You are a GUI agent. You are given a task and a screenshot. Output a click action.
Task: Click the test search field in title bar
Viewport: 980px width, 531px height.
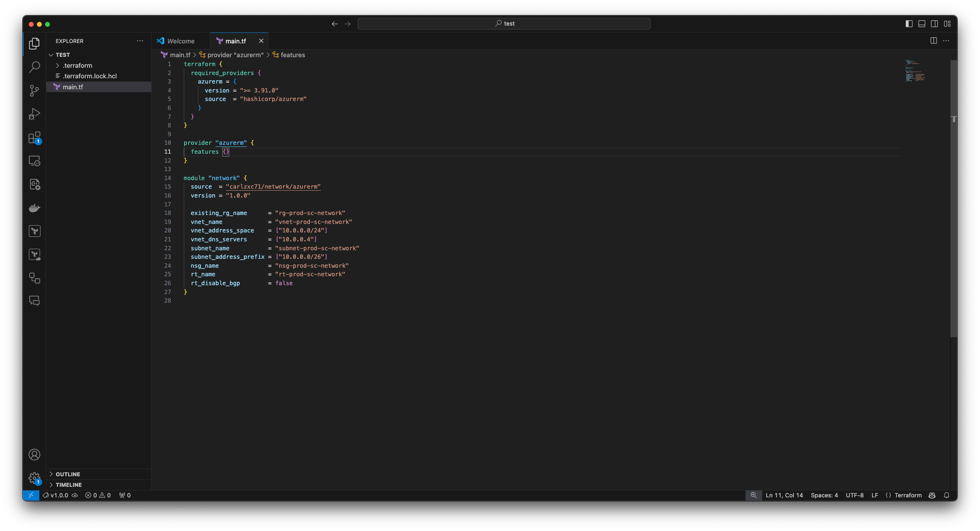504,24
